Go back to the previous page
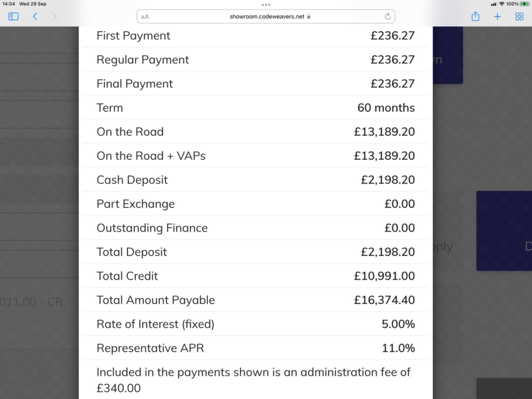532x399 pixels. pos(35,16)
